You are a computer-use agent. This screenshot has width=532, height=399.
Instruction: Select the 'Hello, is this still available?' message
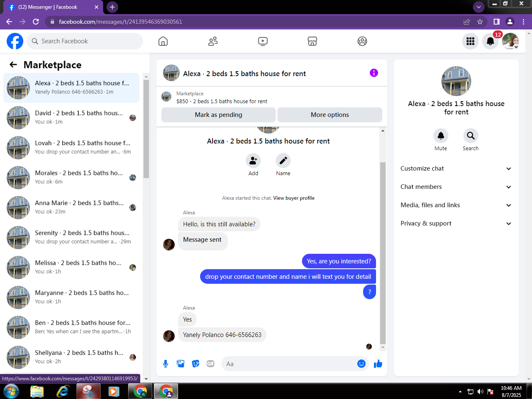(219, 224)
